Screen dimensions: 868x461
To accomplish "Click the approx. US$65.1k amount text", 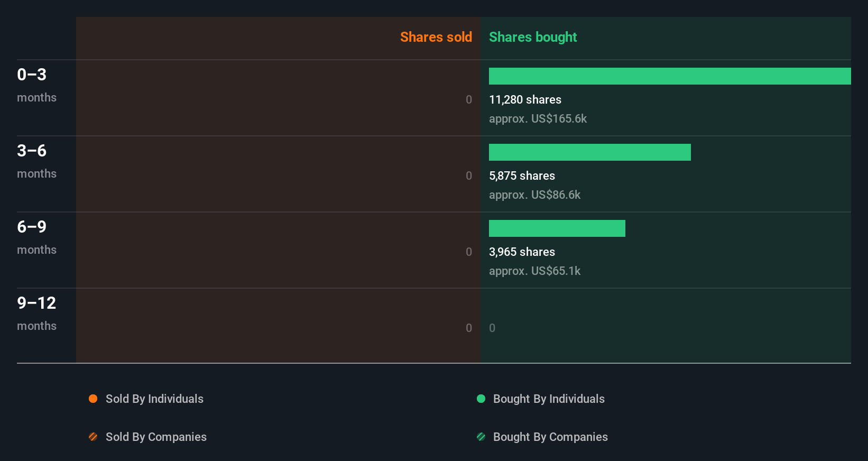I will 534,271.
